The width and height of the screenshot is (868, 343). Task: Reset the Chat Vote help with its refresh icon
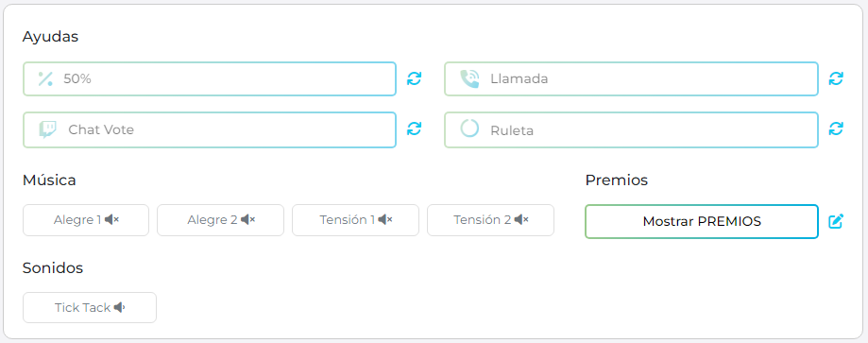[414, 129]
